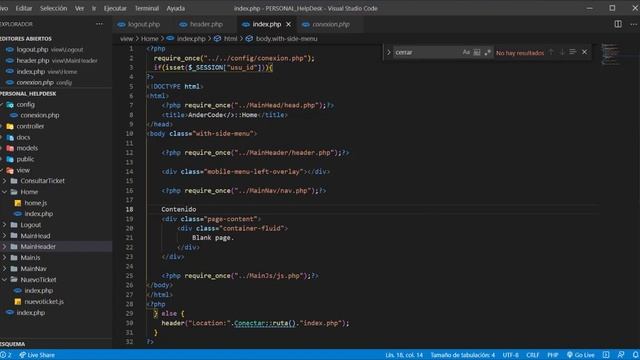Close the find widget
The width and height of the screenshot is (640, 360).
[584, 52]
